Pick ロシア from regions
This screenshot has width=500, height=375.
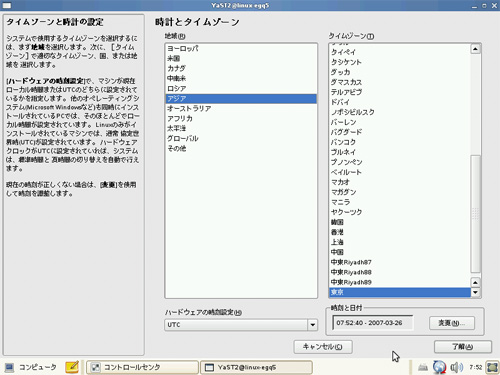(x=241, y=89)
